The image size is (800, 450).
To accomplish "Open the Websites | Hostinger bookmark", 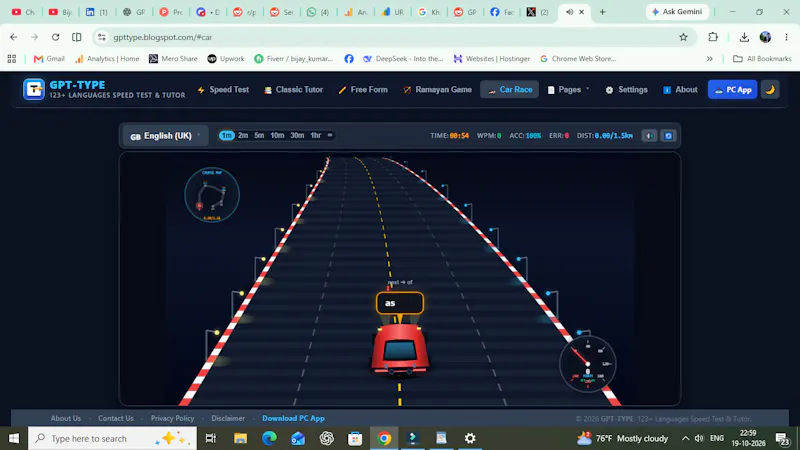I will pos(492,59).
